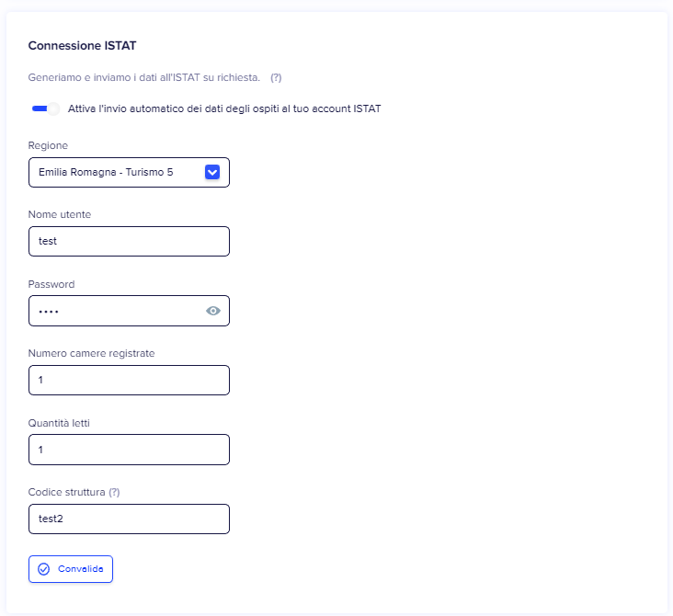673x616 pixels.
Task: Click circled checkmark icon in Convalida button
Action: click(x=43, y=569)
